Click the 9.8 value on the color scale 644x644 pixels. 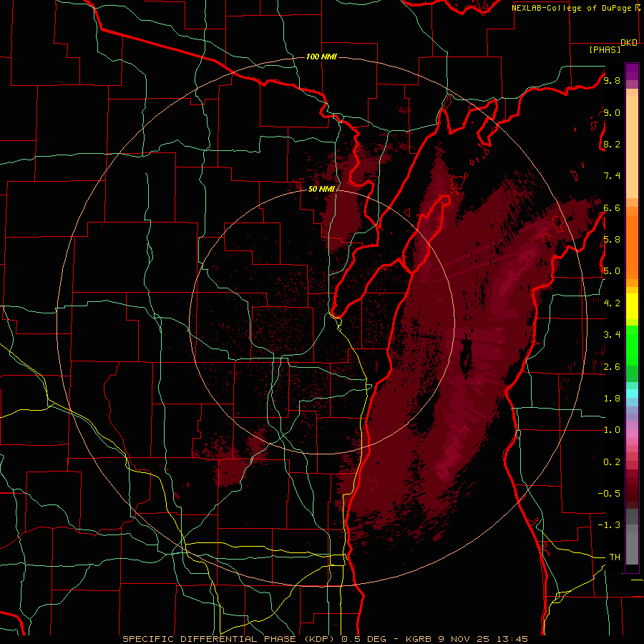(x=612, y=80)
